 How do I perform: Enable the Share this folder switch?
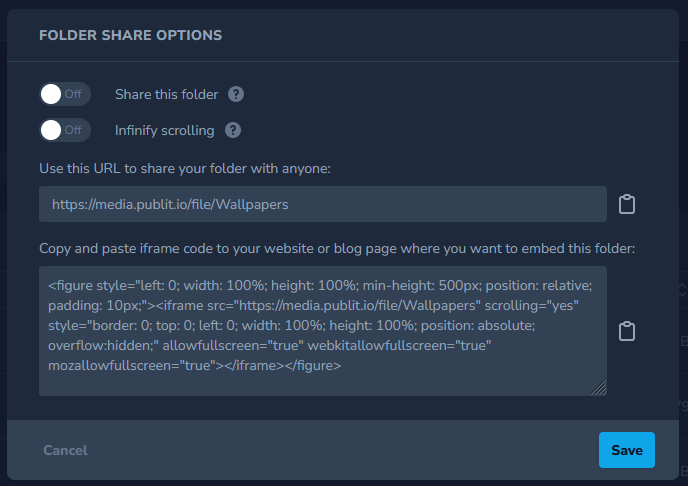click(x=65, y=95)
